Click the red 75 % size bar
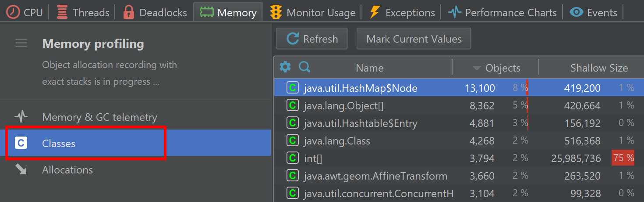Image resolution: width=644 pixels, height=202 pixels. 623,158
